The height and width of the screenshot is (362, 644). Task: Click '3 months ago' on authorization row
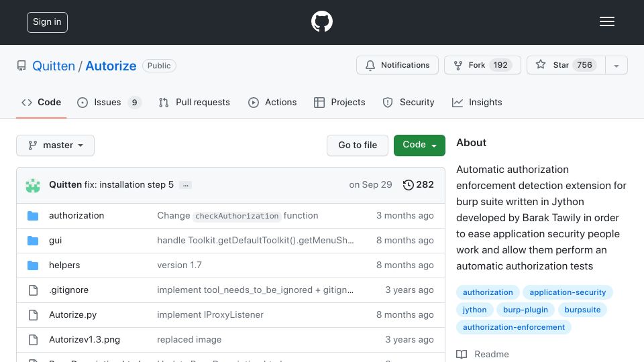[x=405, y=215]
